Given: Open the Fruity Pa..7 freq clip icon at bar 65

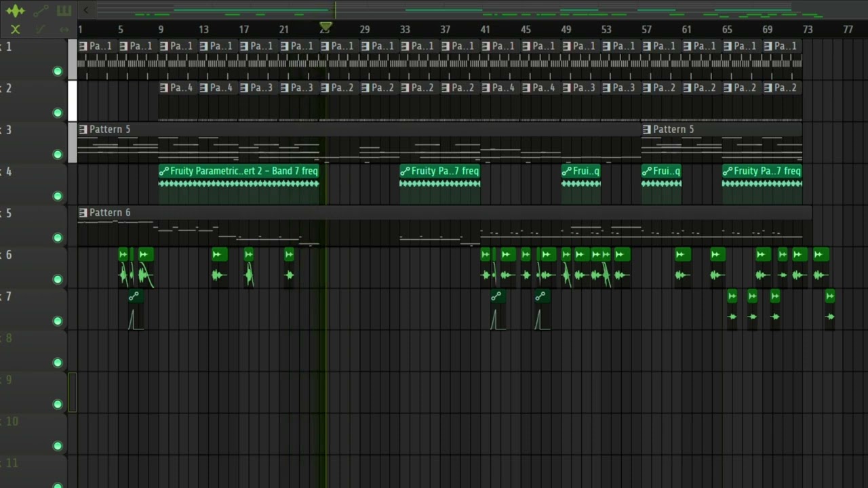Looking at the screenshot, I should [728, 171].
